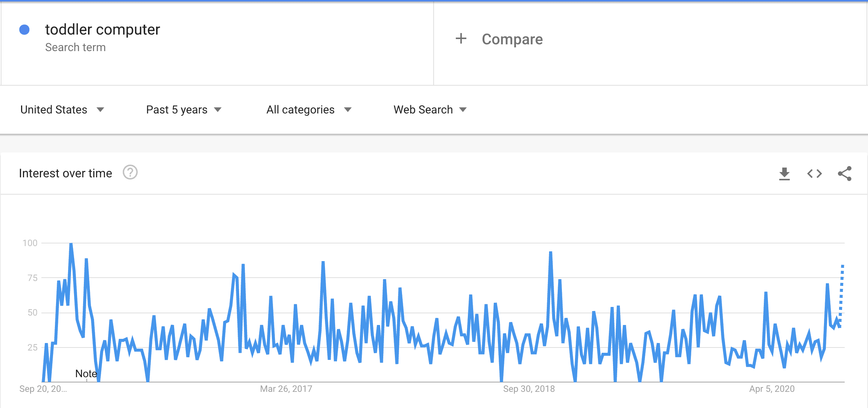This screenshot has height=408, width=868.
Task: Open the embed code for the chart
Action: [815, 173]
